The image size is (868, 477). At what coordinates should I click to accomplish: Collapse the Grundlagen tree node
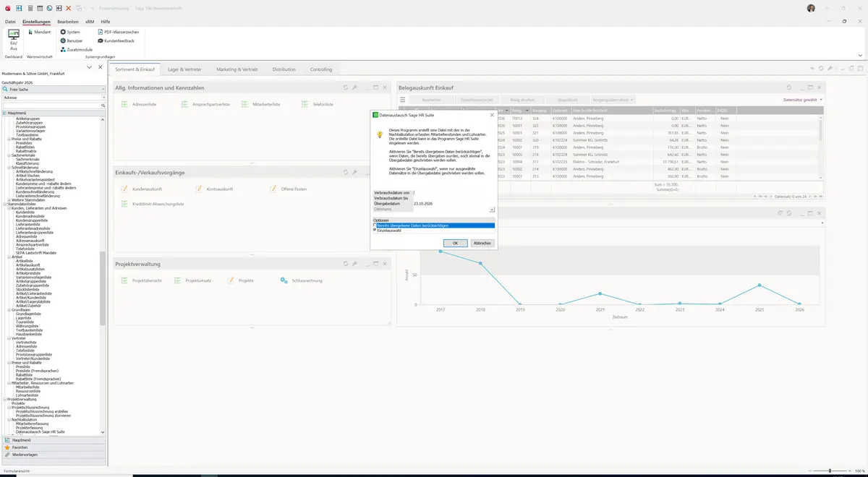[9, 309]
